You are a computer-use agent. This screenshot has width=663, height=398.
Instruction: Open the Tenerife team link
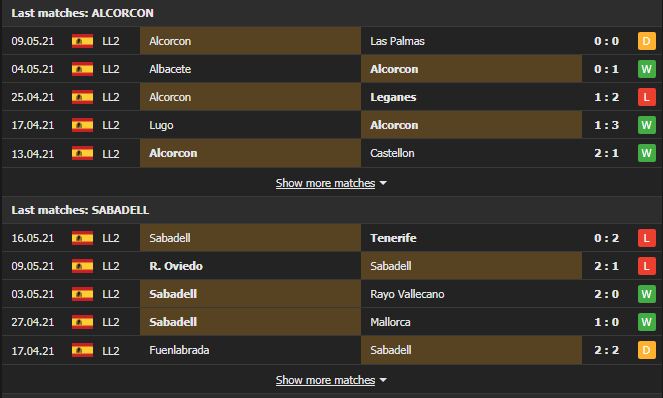click(393, 238)
